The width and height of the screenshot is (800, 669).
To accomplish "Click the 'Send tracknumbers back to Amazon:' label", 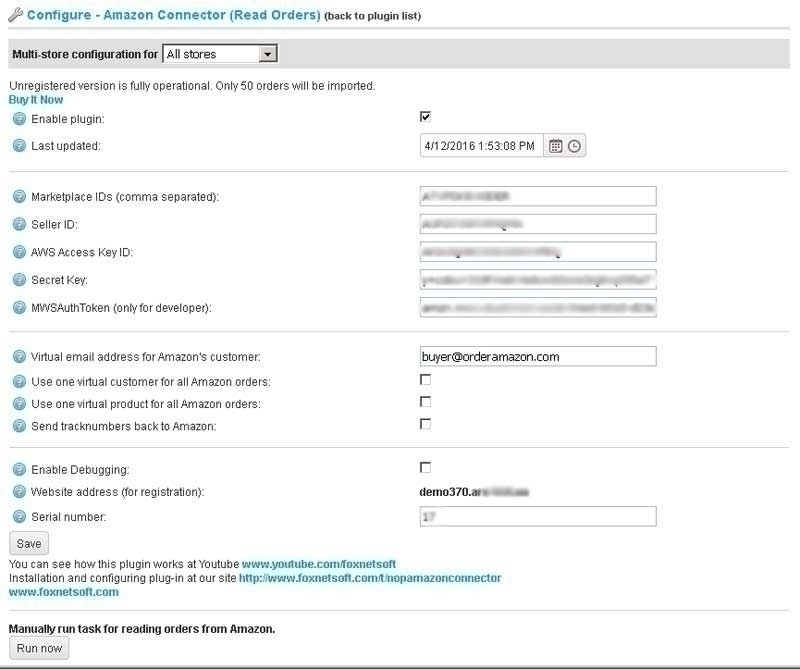I will pos(124,426).
